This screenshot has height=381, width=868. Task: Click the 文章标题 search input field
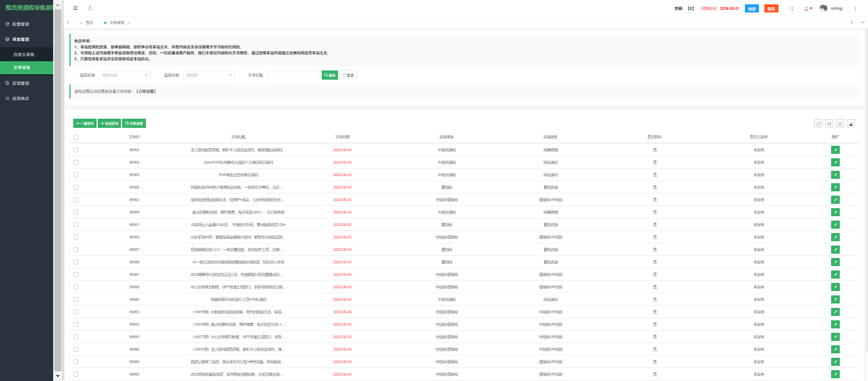293,75
